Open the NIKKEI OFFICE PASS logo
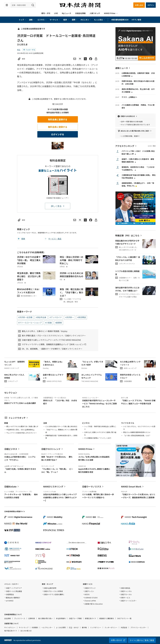 point(73,568)
